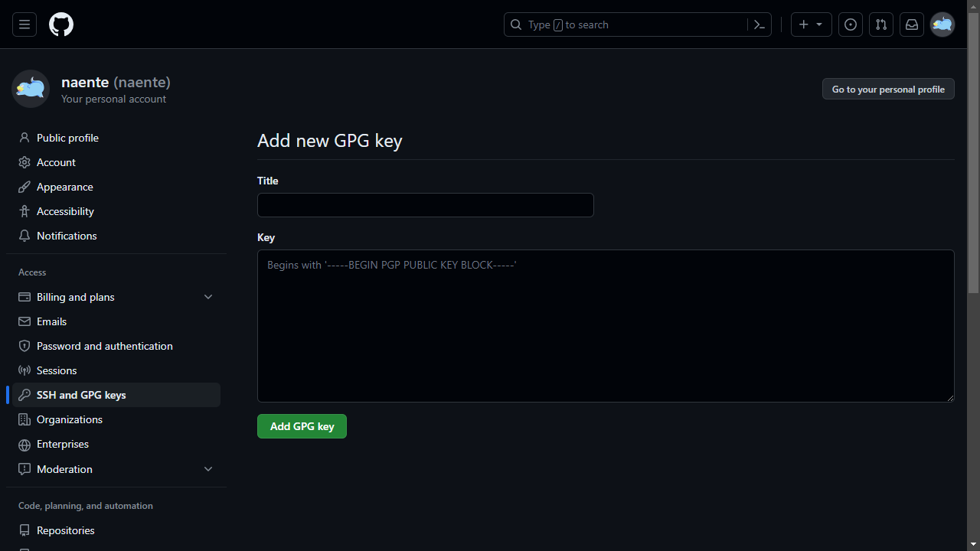Open your Issues via the issue icon
Image resolution: width=980 pixels, height=551 pixels.
pyautogui.click(x=850, y=24)
